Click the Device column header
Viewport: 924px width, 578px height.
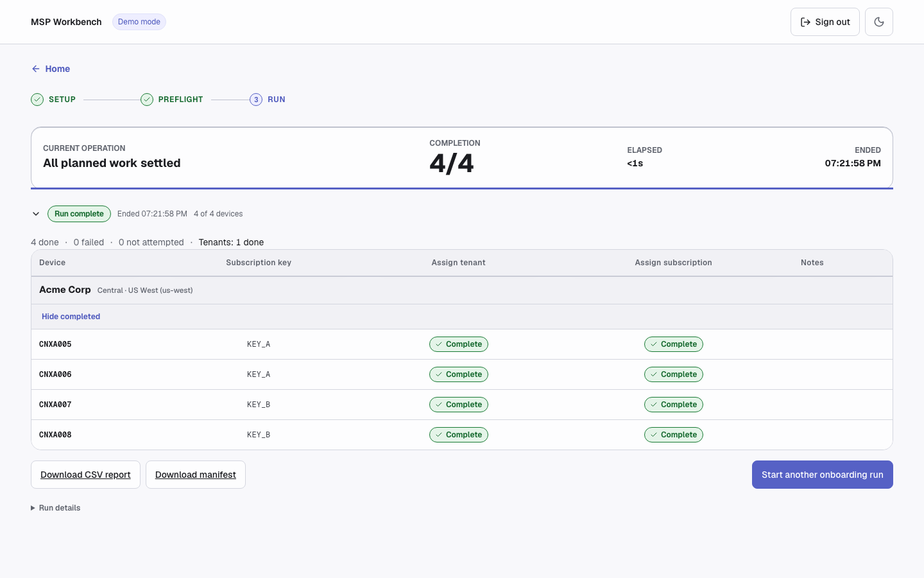pyautogui.click(x=52, y=263)
